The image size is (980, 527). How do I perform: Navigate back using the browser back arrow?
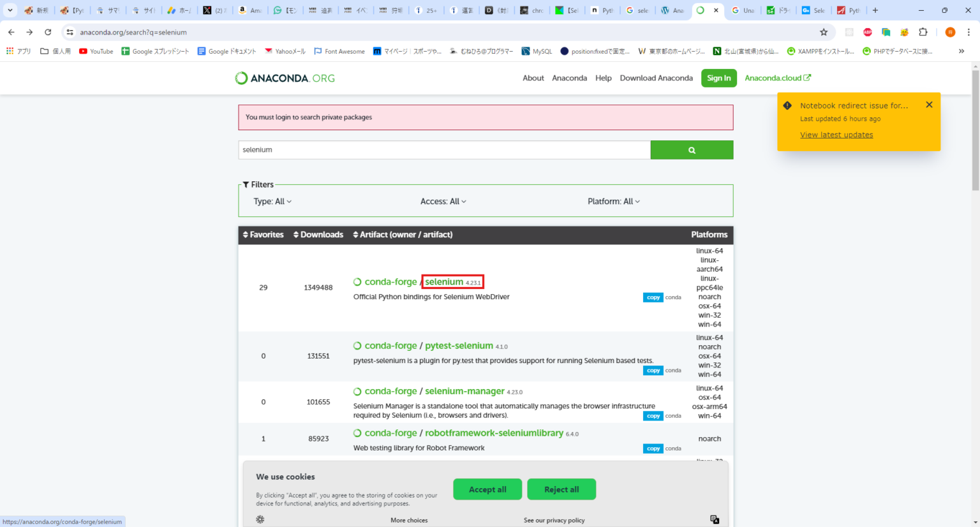(11, 32)
